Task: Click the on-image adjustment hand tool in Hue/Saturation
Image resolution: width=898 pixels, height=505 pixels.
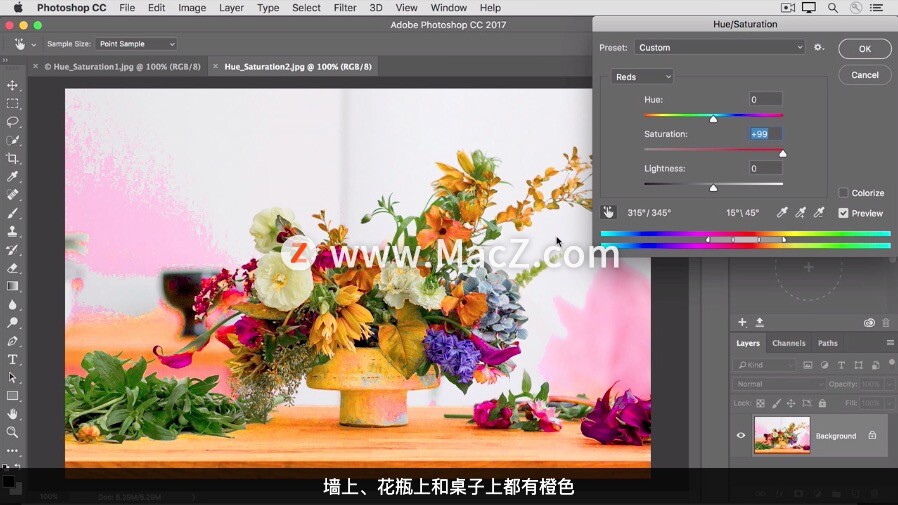Action: tap(608, 212)
